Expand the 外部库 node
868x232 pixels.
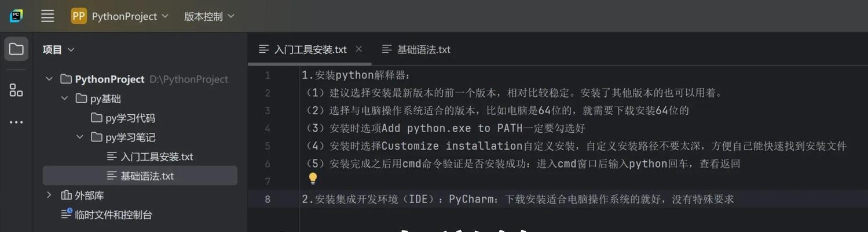[x=49, y=195]
